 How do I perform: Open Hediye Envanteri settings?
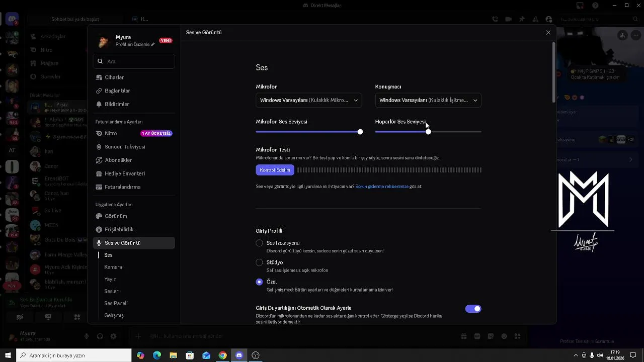pyautogui.click(x=134, y=173)
